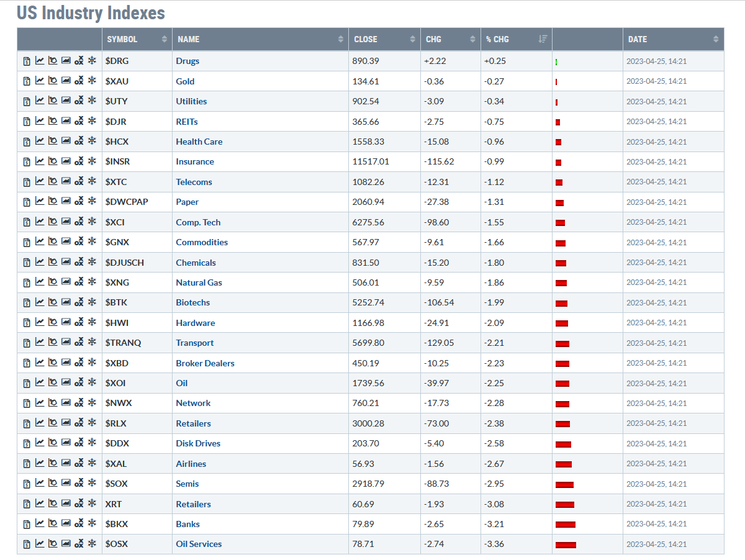Open GalleryView icon for $XAU row
745x560 pixels.
coord(66,81)
